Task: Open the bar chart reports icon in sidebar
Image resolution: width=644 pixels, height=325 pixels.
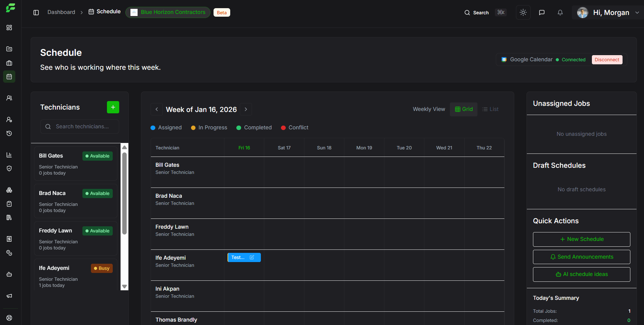Action: (x=9, y=155)
